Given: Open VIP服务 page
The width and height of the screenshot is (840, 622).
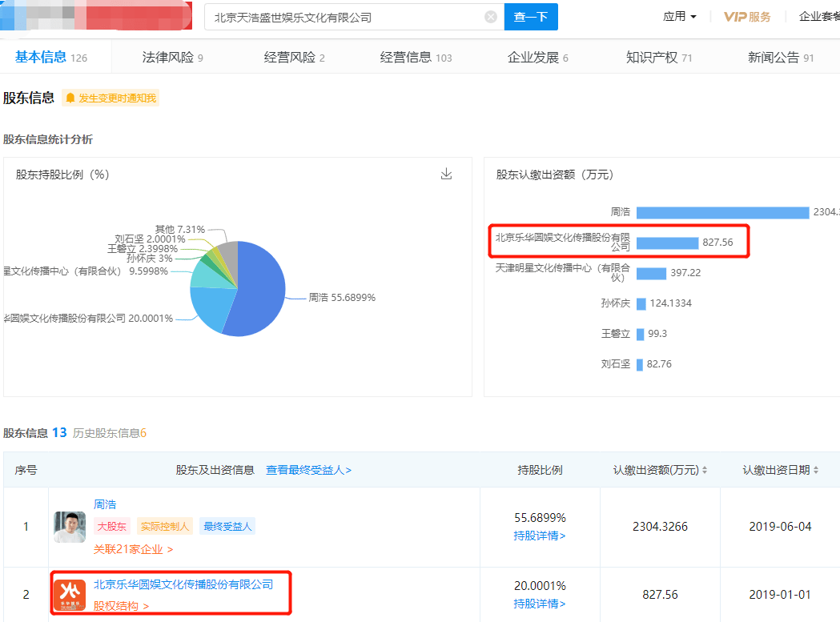Looking at the screenshot, I should [x=747, y=17].
